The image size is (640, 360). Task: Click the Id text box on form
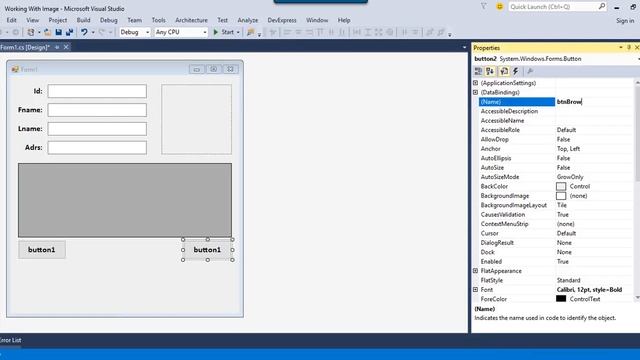(x=97, y=91)
